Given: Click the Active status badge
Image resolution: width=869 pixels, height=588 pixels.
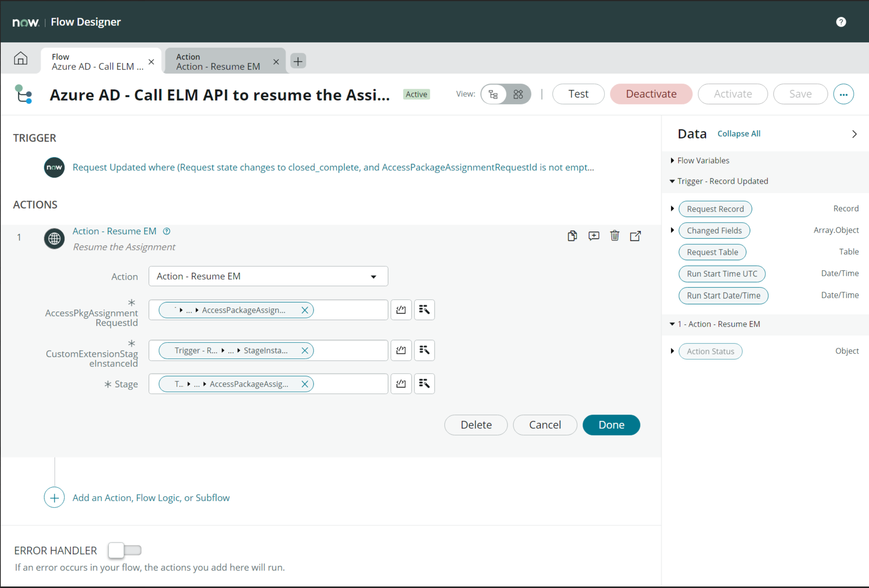Looking at the screenshot, I should click(416, 94).
